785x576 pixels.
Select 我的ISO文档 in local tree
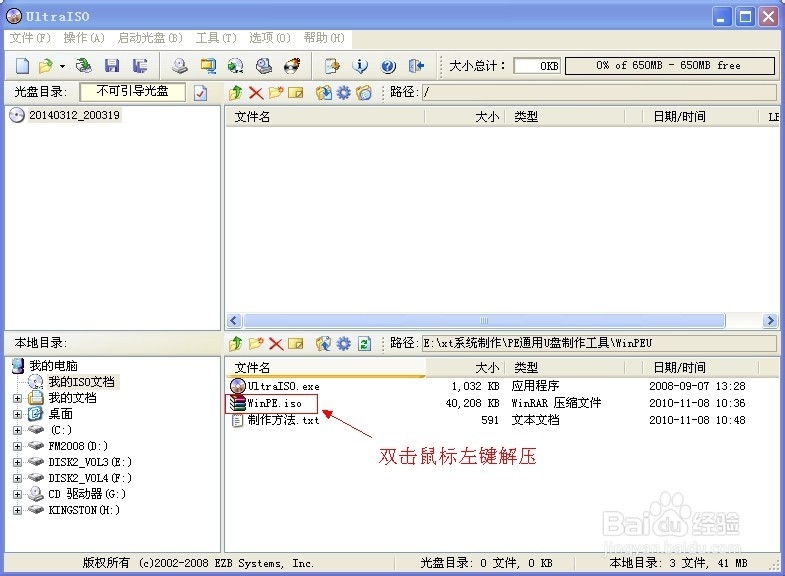(x=82, y=382)
